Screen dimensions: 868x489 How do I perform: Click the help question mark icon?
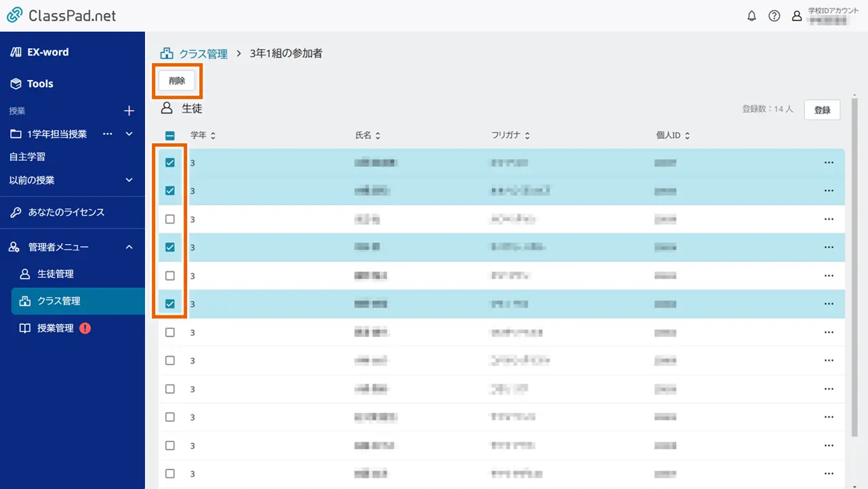pos(774,16)
